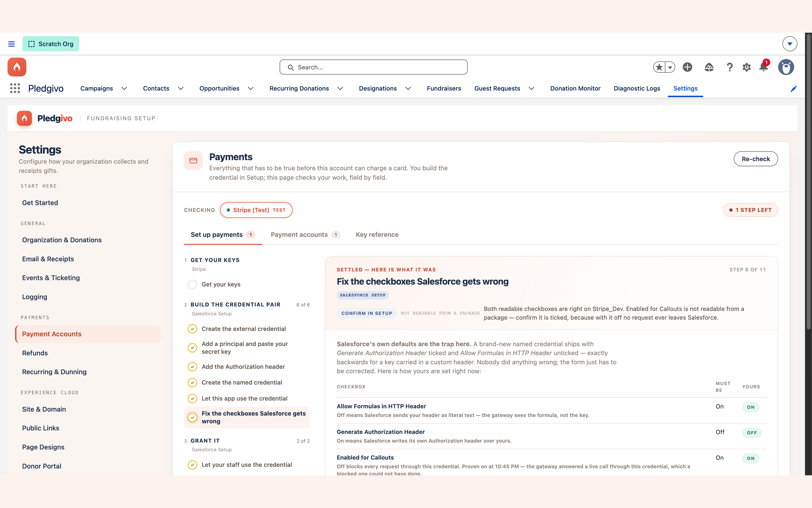Click the Favorites star icon

(x=659, y=67)
